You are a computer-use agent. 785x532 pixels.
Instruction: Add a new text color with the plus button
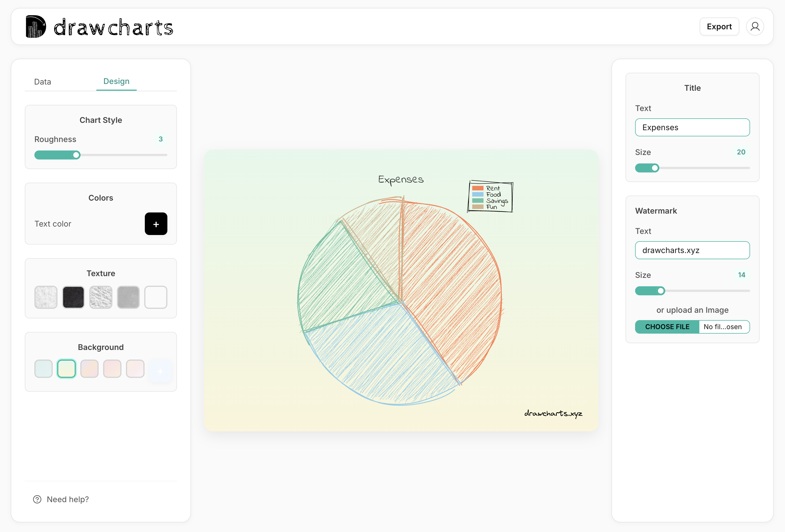click(156, 224)
